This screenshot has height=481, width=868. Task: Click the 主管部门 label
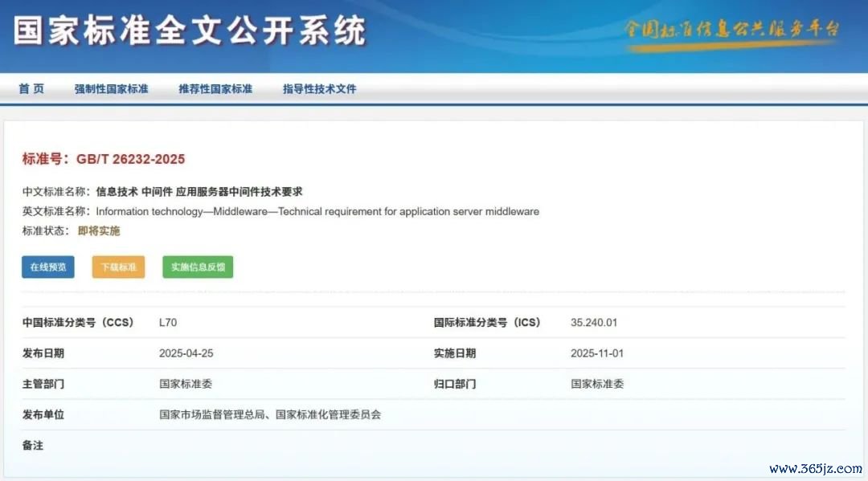point(43,384)
